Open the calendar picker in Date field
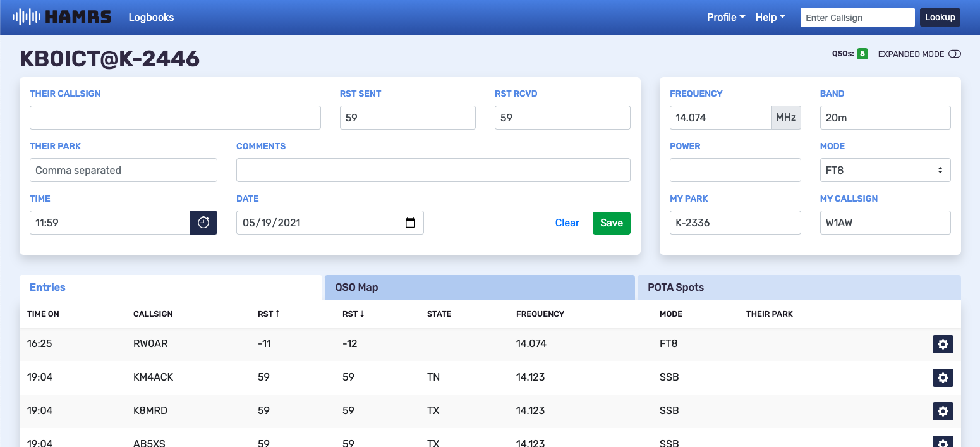 click(410, 223)
